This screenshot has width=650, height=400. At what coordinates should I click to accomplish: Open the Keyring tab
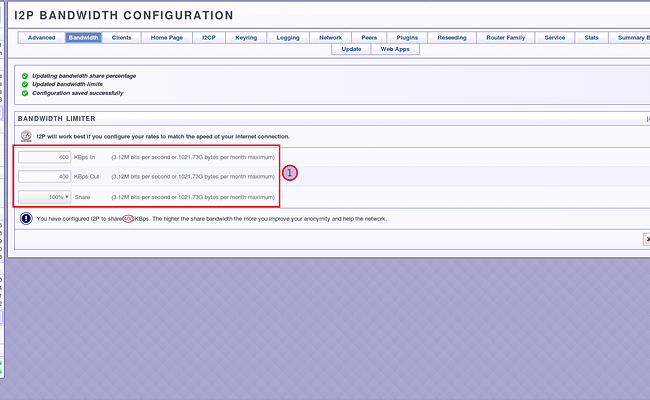tap(246, 37)
